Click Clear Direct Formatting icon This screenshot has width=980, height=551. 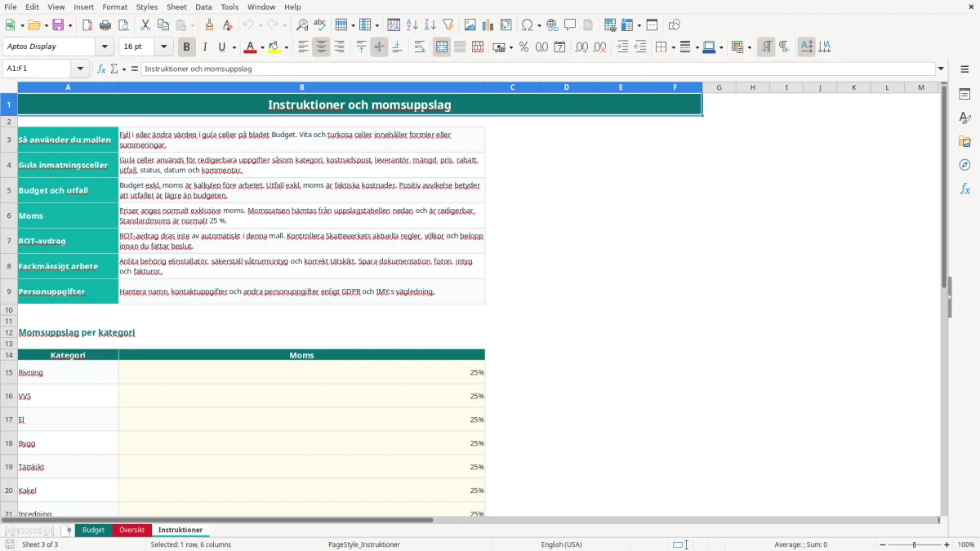[x=228, y=25]
